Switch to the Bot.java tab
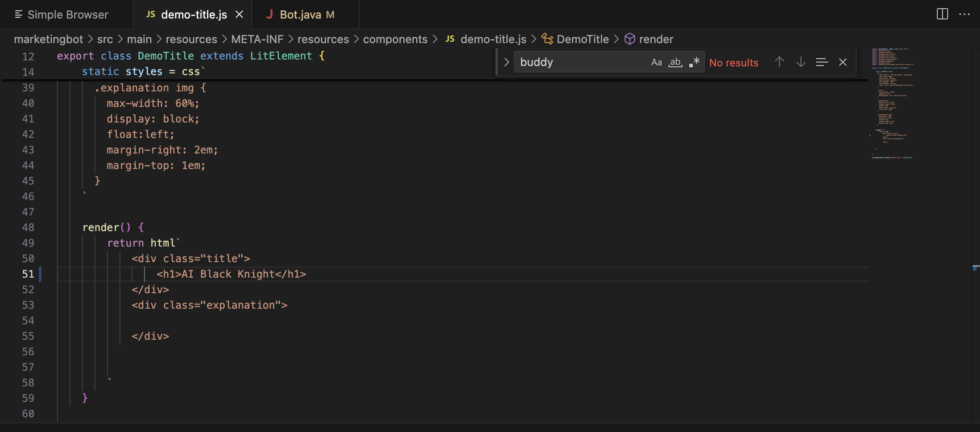Viewport: 980px width, 432px height. coord(301,15)
